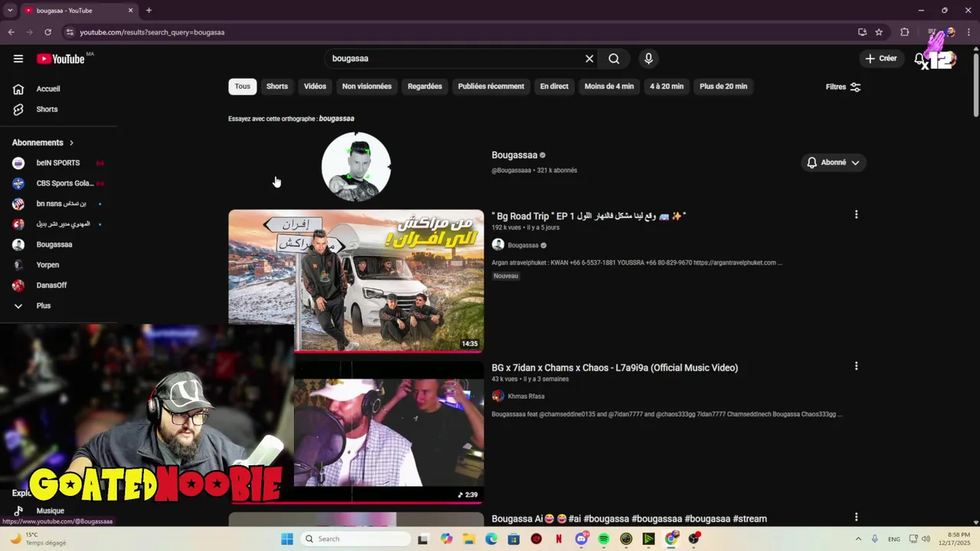Select the Vidéos filter chip
980x551 pixels.
[315, 86]
